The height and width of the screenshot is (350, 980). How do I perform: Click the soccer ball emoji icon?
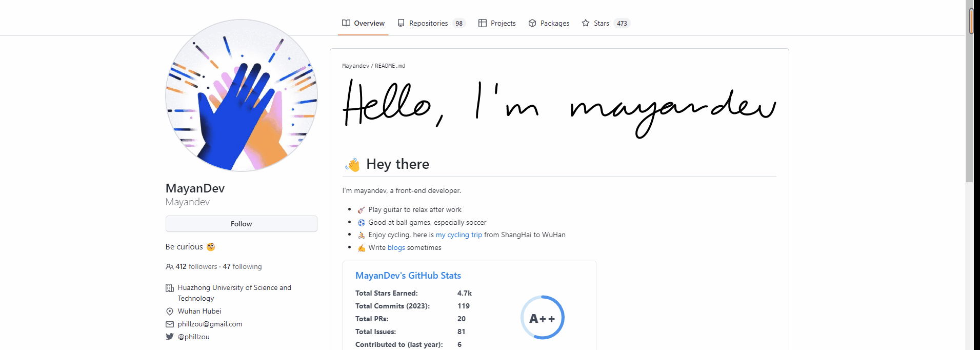coord(362,223)
